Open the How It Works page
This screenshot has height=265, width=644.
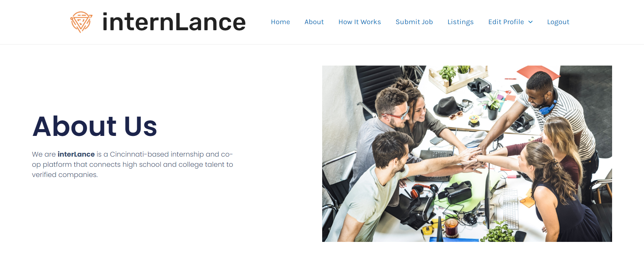tap(360, 22)
